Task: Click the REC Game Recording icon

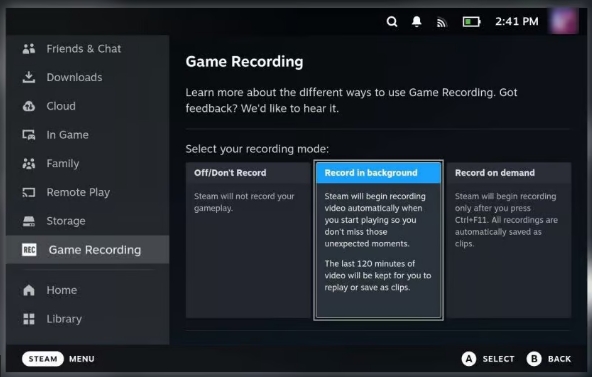Action: tap(29, 250)
